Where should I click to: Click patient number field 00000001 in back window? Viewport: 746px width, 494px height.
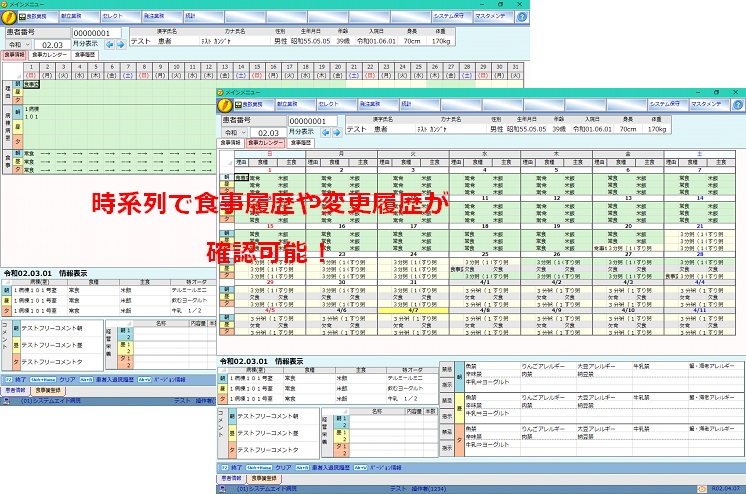97,33
